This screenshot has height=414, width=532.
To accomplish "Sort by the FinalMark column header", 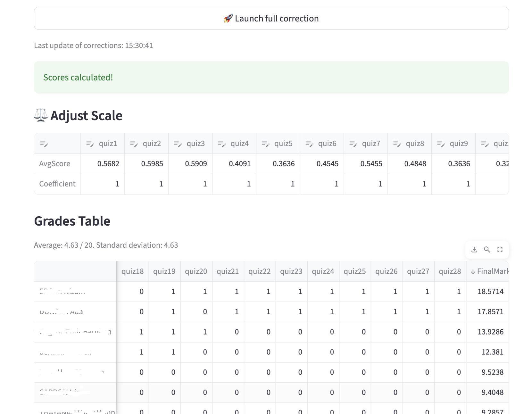I will point(489,271).
